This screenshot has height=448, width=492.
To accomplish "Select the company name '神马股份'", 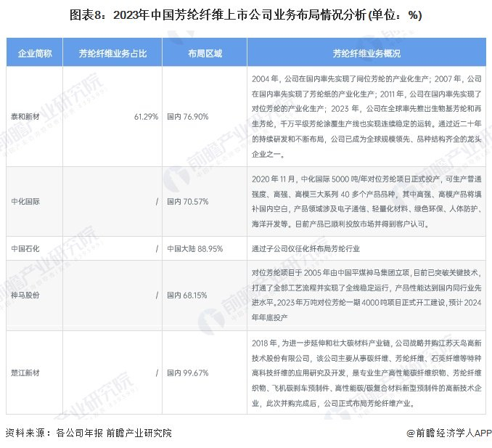I will tap(25, 295).
